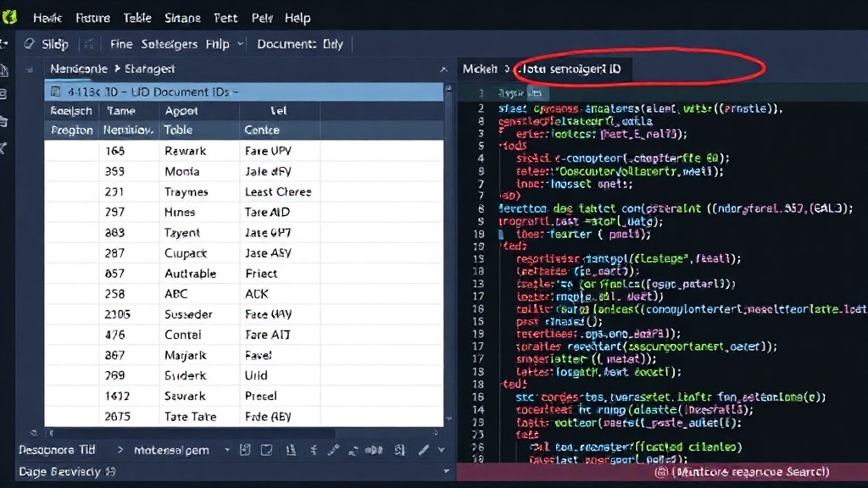Click the Nendeonle breadcrumb item
This screenshot has width=868, height=488.
point(79,69)
